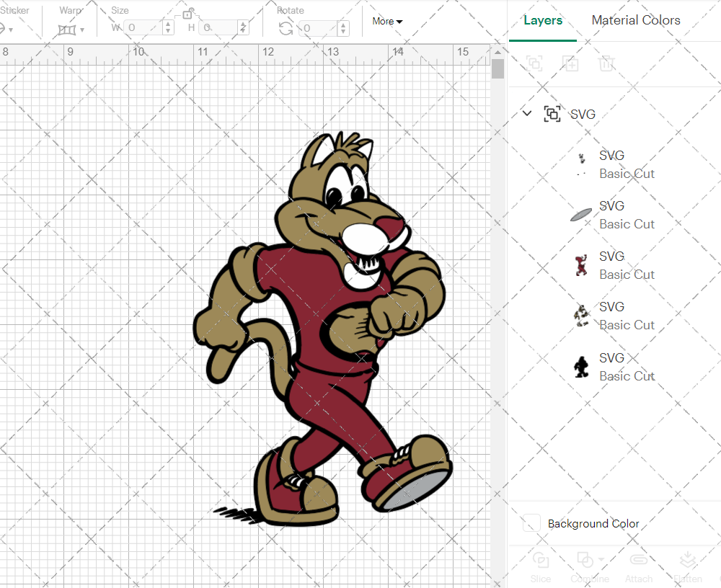This screenshot has width=721, height=588.
Task: Switch to the Layers tab
Action: [x=543, y=20]
